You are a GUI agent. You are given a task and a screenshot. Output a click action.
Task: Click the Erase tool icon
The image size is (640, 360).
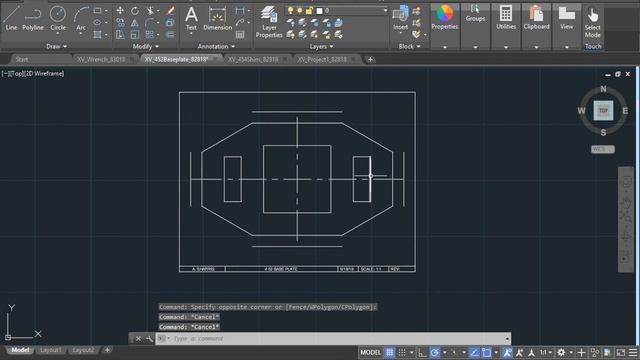[170, 11]
